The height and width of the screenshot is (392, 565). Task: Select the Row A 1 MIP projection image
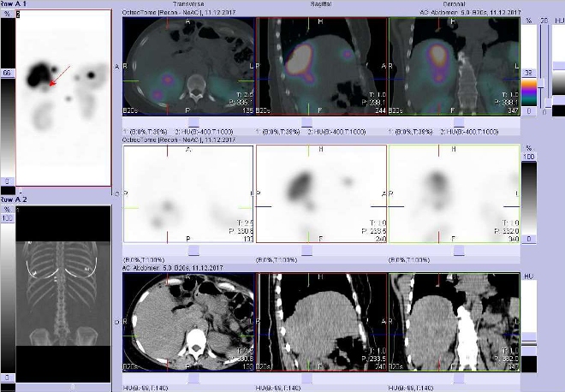point(63,98)
